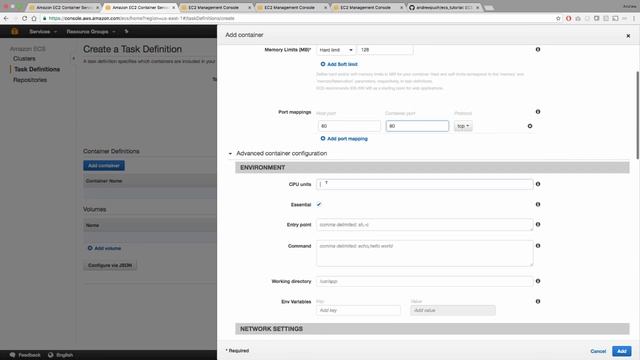Click the CPU units field
Screen dimensions: 640x360
point(424,184)
